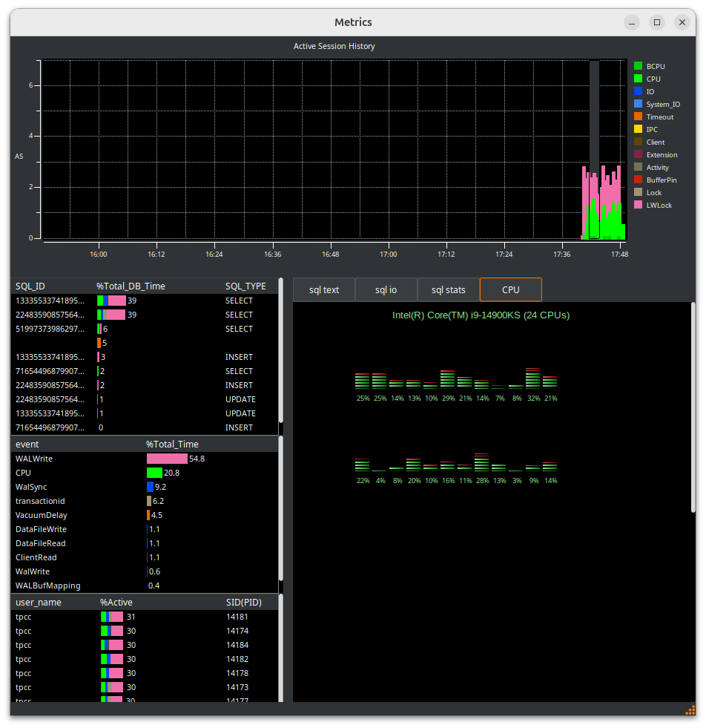Screen dimensions: 706x728
Task: Click the orange resize grip in corner
Action: (690, 711)
